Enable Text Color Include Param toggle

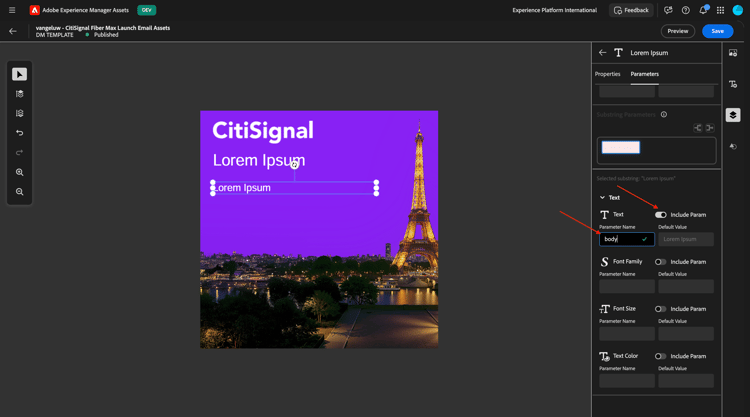[661, 356]
